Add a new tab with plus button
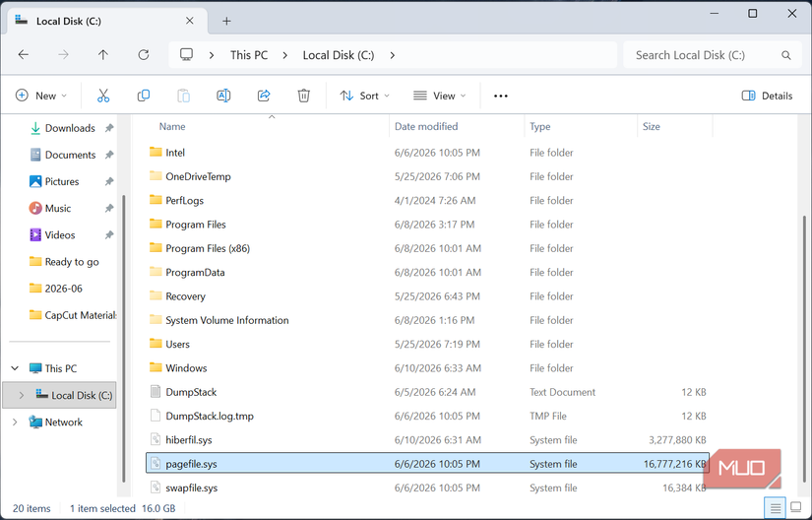812x520 pixels. tap(226, 22)
